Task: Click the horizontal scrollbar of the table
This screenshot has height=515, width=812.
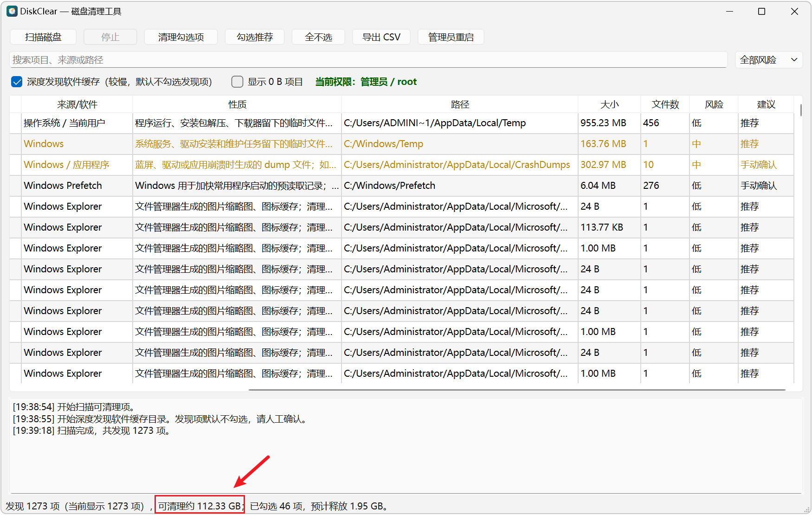Action: pyautogui.click(x=517, y=390)
